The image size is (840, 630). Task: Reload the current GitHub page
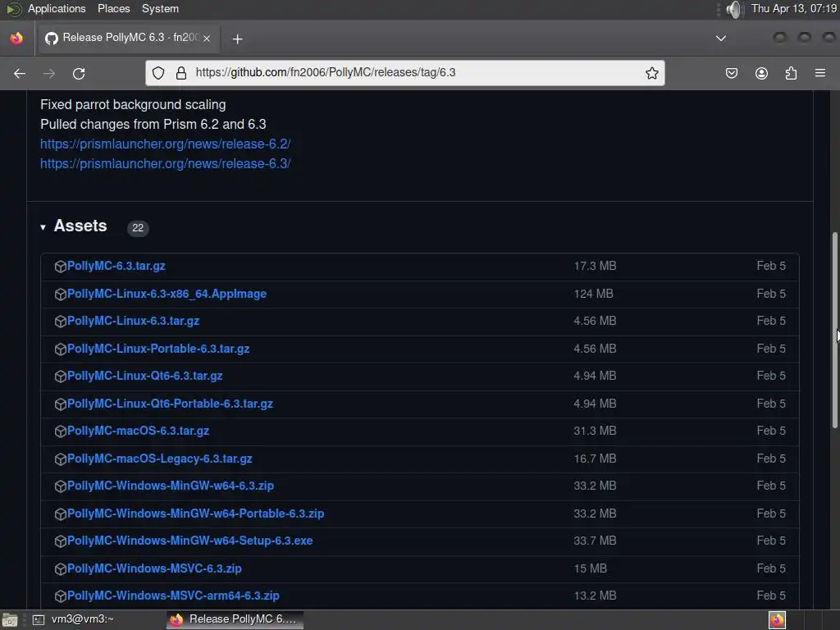coord(79,73)
